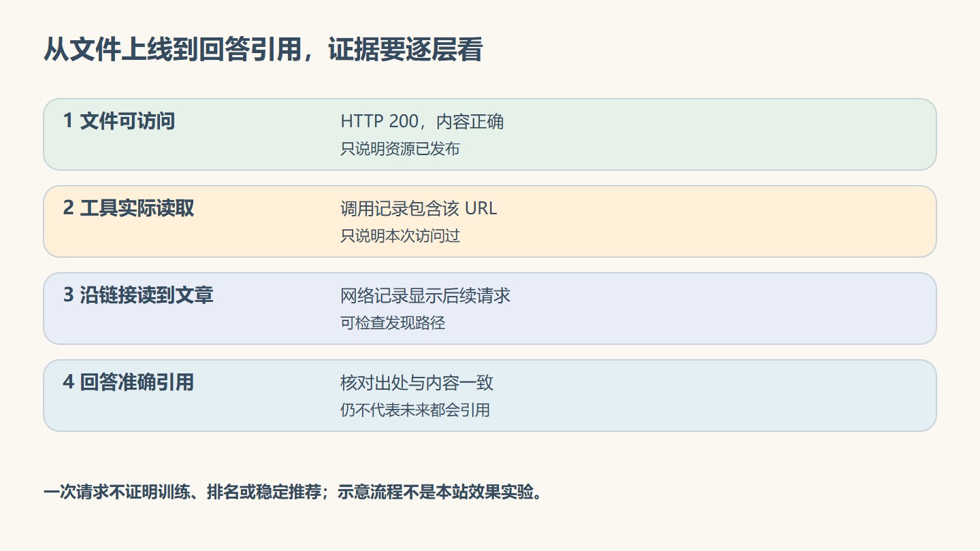Click the slide title about 证据要逐层看
This screenshot has width=980, height=551.
point(263,52)
